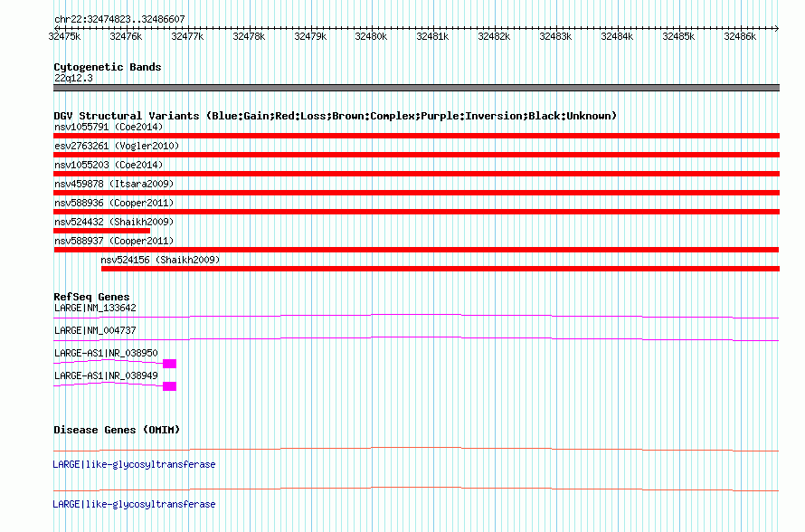Click the 32477k ruler tick label
805x532 pixels.
tap(187, 36)
